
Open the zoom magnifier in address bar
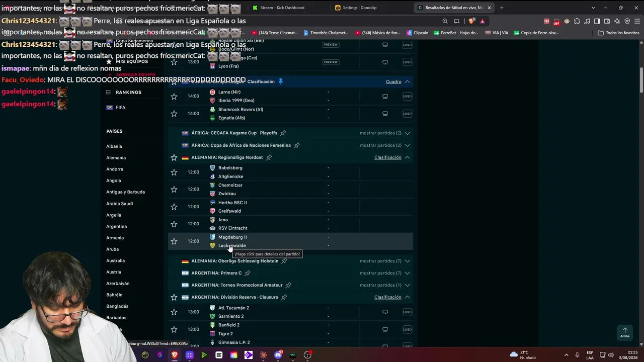point(445,21)
